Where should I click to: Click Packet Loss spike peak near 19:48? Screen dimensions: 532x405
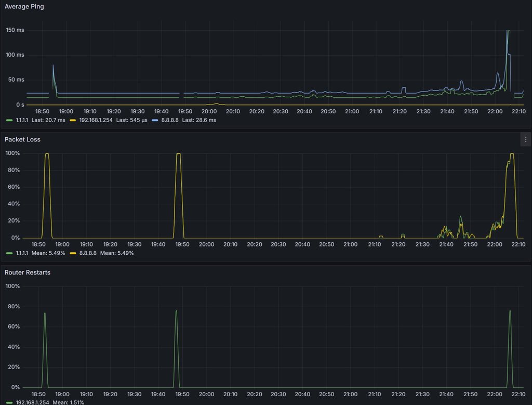178,154
